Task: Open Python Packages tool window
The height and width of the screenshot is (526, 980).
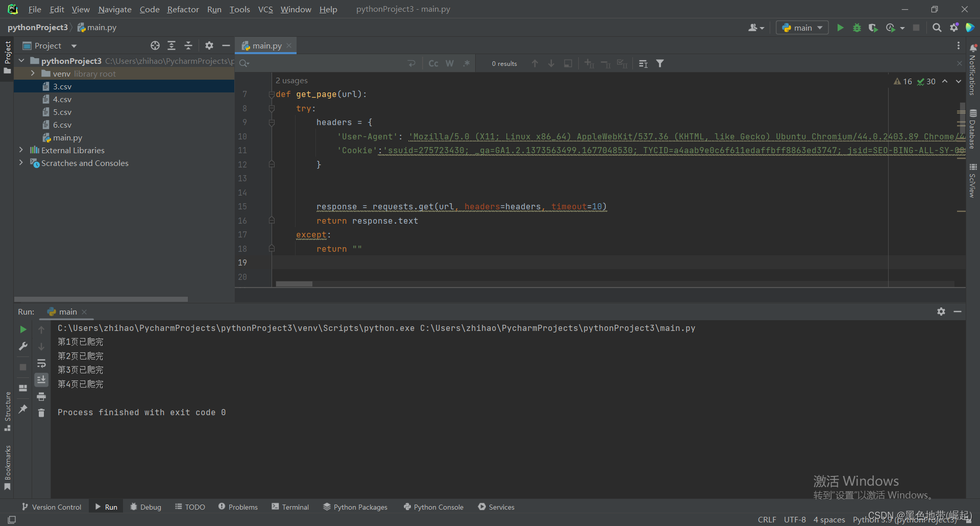Action: [x=355, y=507]
